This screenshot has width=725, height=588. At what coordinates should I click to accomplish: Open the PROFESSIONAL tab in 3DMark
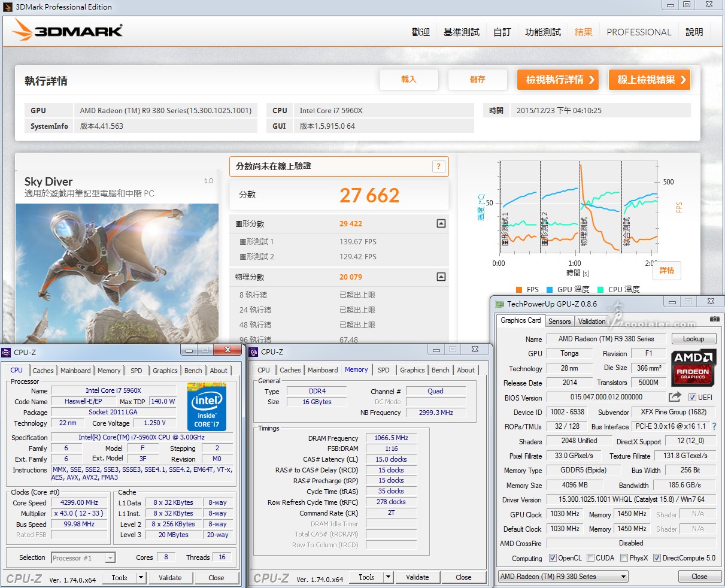(x=639, y=32)
